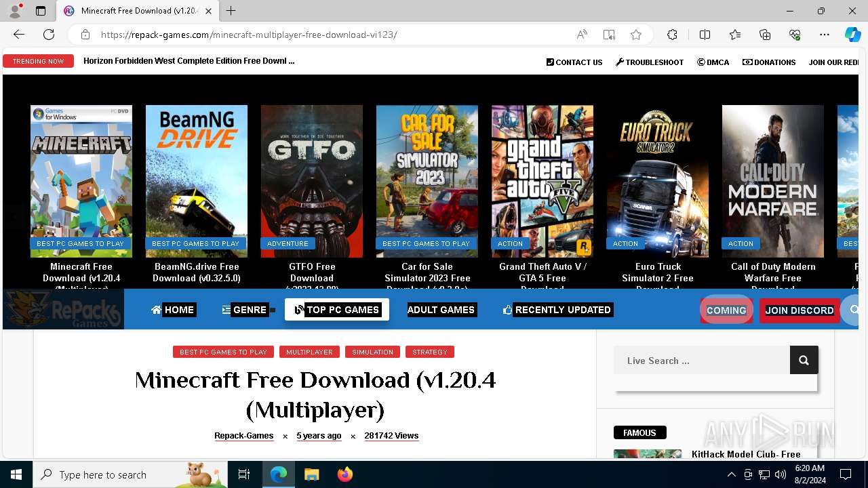The height and width of the screenshot is (488, 868).
Task: Open the Favorites list
Action: (x=735, y=35)
